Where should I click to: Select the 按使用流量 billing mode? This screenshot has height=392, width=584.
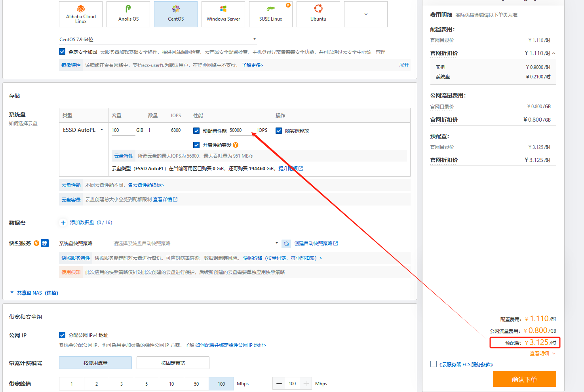point(95,363)
